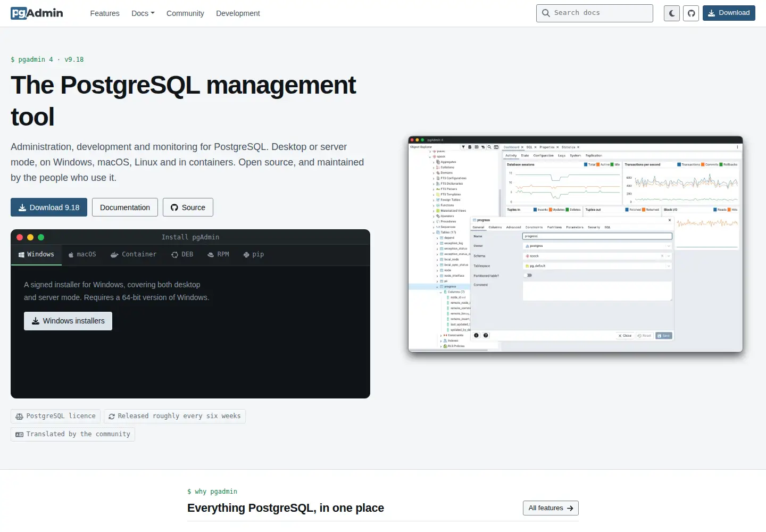Switch to the pip install tab
Screen dimensions: 766x532
tap(254, 255)
